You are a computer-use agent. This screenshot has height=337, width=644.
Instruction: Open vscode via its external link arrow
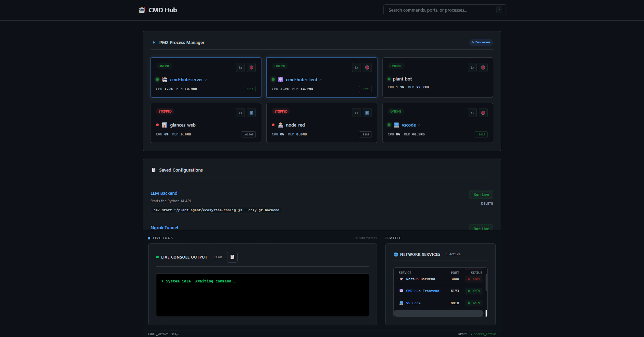pos(419,125)
